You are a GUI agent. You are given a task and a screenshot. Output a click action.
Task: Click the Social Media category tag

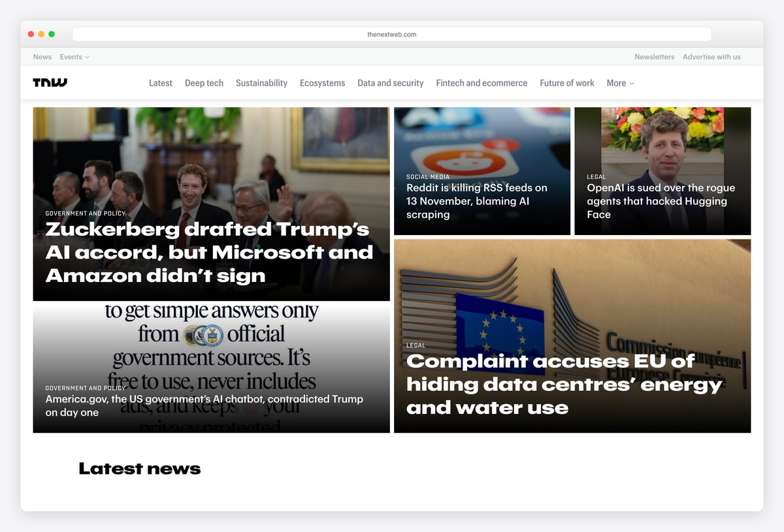tap(428, 177)
